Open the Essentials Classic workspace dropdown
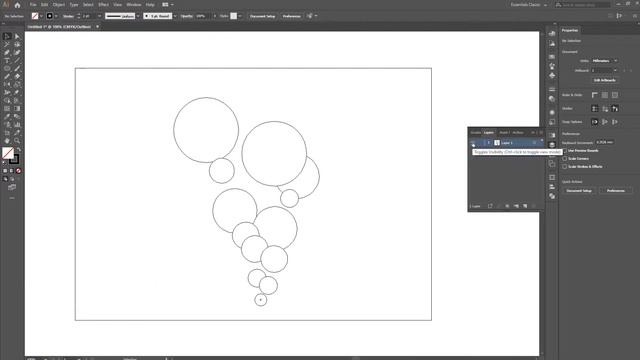This screenshot has height=360, width=640. pyautogui.click(x=529, y=5)
